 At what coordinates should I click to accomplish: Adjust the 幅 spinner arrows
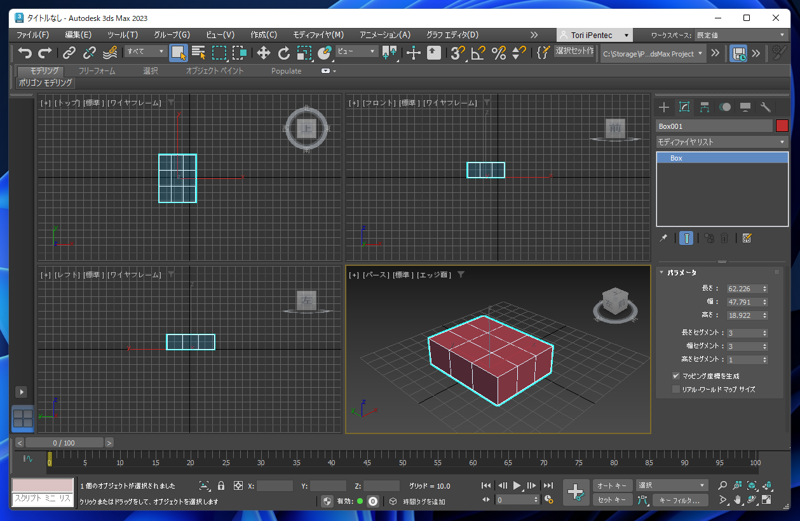tap(765, 302)
